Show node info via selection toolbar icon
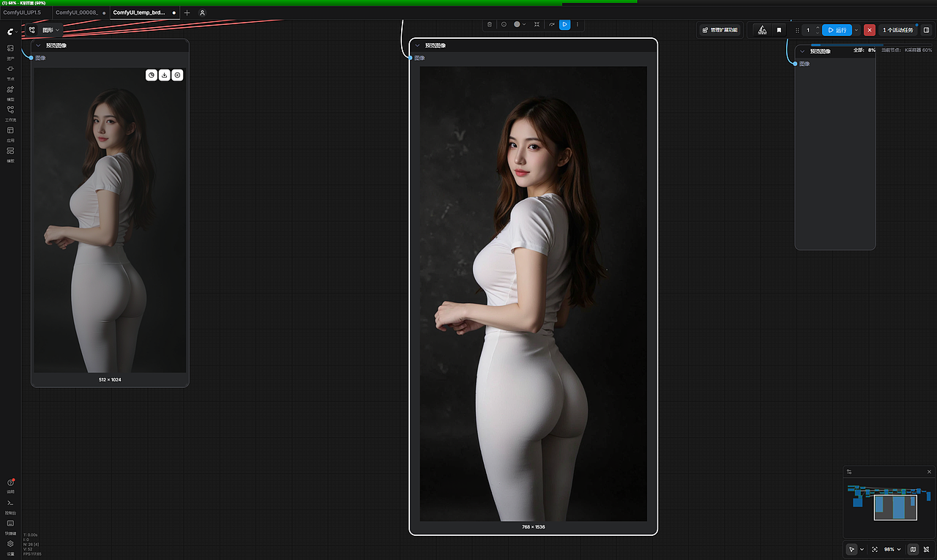Image resolution: width=937 pixels, height=560 pixels. [504, 24]
